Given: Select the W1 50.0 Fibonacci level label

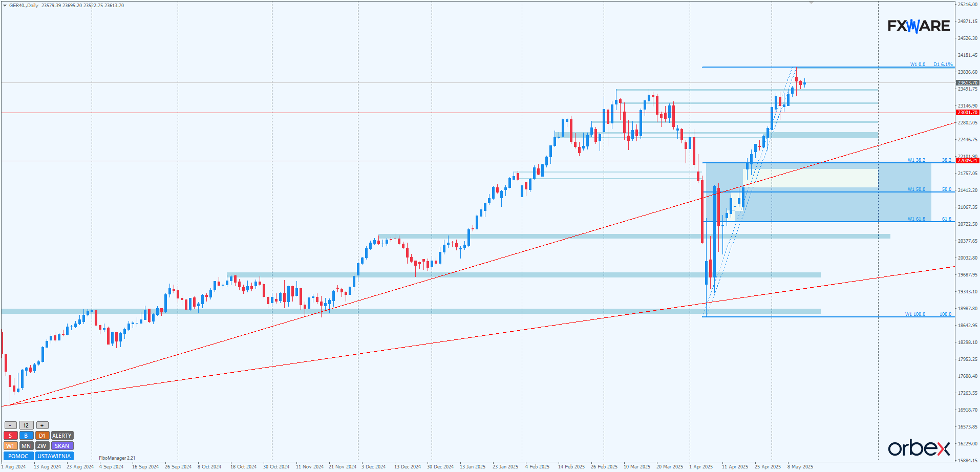Looking at the screenshot, I should [916, 189].
